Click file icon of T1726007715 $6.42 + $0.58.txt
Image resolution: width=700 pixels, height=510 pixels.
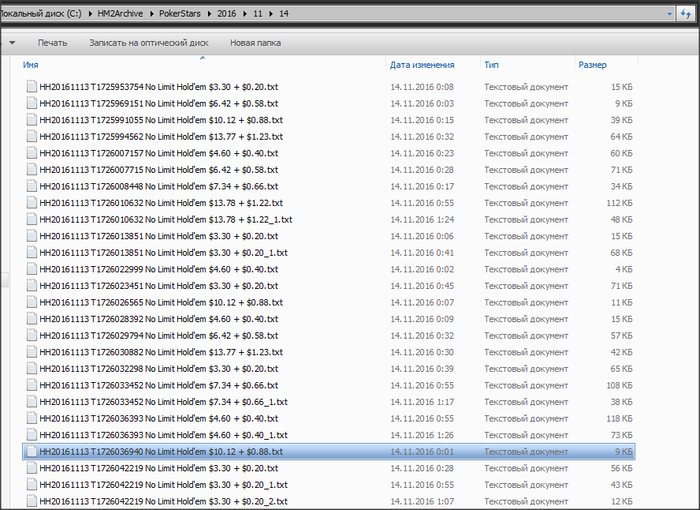tap(31, 170)
